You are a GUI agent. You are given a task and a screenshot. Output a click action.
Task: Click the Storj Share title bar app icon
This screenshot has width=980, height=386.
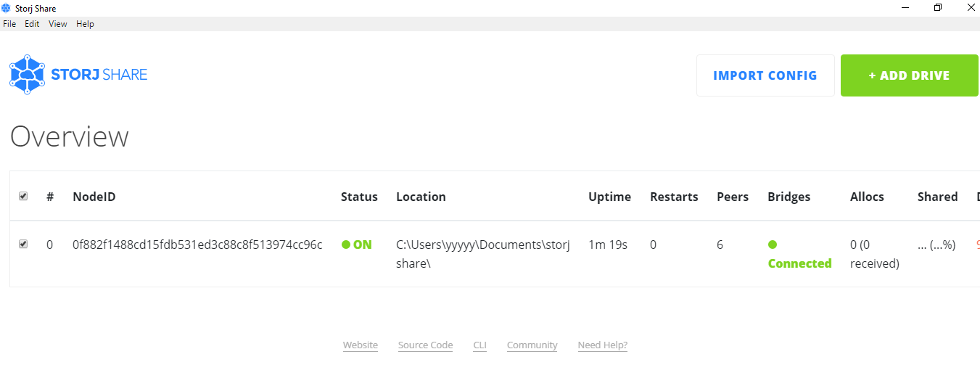(7, 8)
